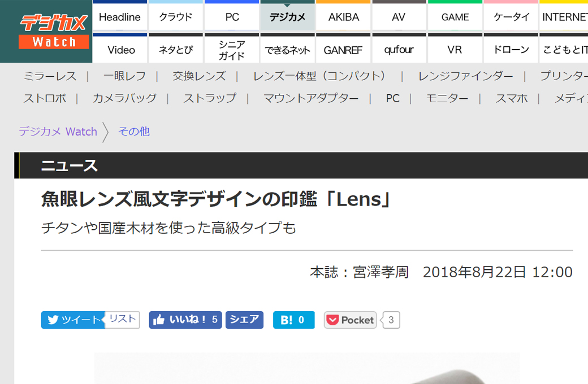Open the メディア category link

(571, 98)
